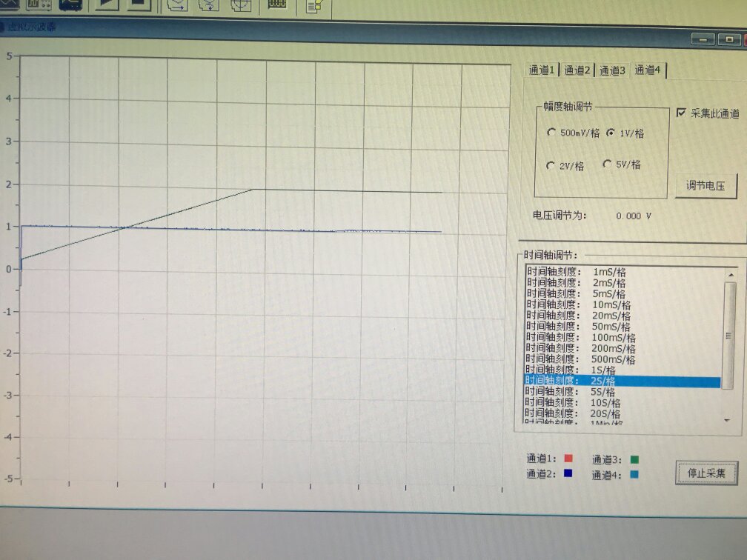Image resolution: width=747 pixels, height=560 pixels.
Task: Click the cyan 通道4 color swatch
Action: (634, 474)
